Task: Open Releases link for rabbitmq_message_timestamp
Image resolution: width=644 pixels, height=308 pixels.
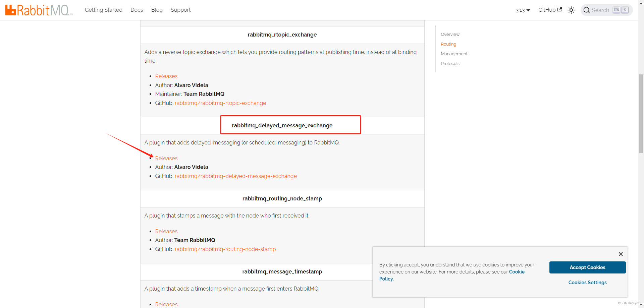Action: [x=166, y=304]
